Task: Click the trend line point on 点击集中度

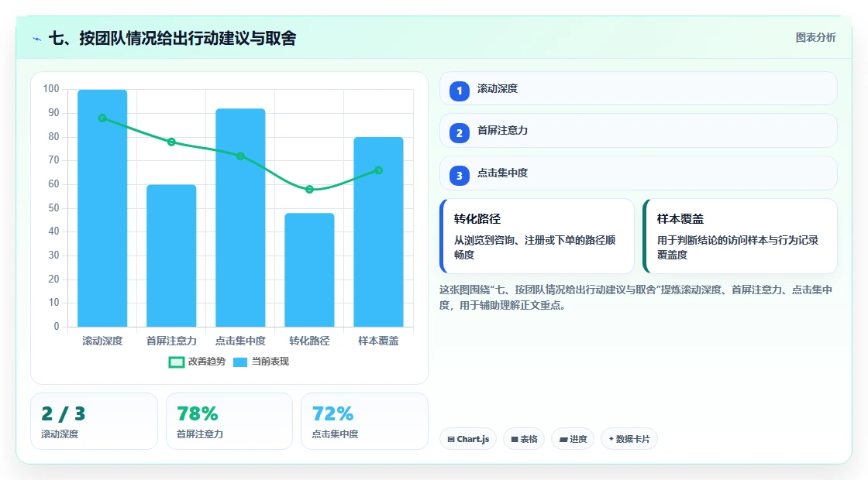Action: click(x=240, y=156)
